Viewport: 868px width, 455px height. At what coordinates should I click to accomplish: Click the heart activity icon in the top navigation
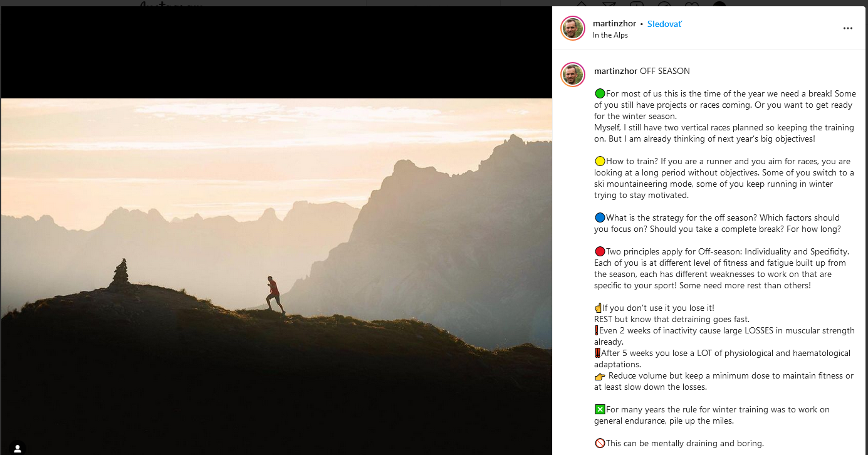(x=693, y=4)
